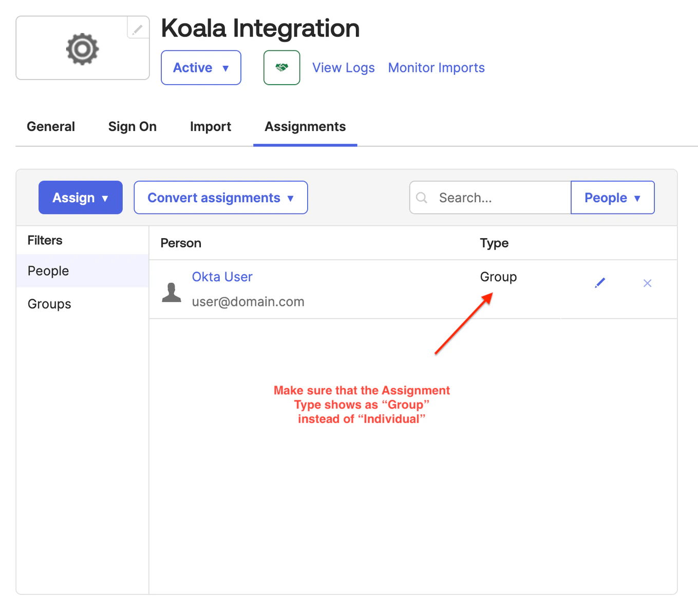Open the Active status dropdown
Viewport: 698px width, 616px height.
[x=201, y=67]
